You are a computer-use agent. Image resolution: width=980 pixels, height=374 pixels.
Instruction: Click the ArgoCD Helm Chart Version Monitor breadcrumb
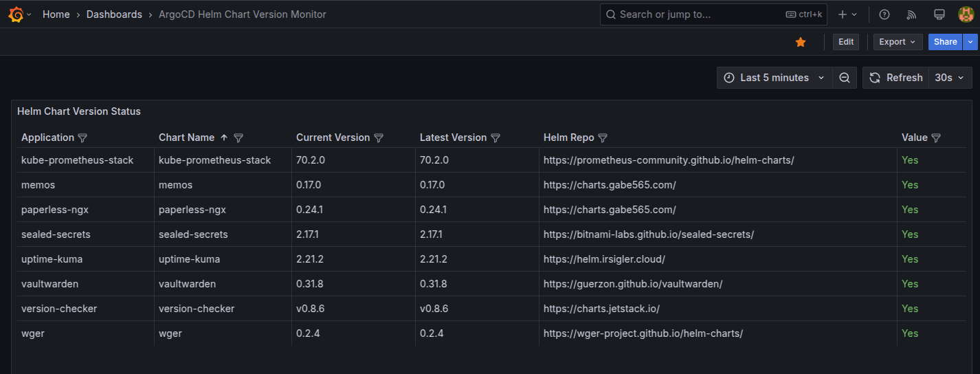243,14
